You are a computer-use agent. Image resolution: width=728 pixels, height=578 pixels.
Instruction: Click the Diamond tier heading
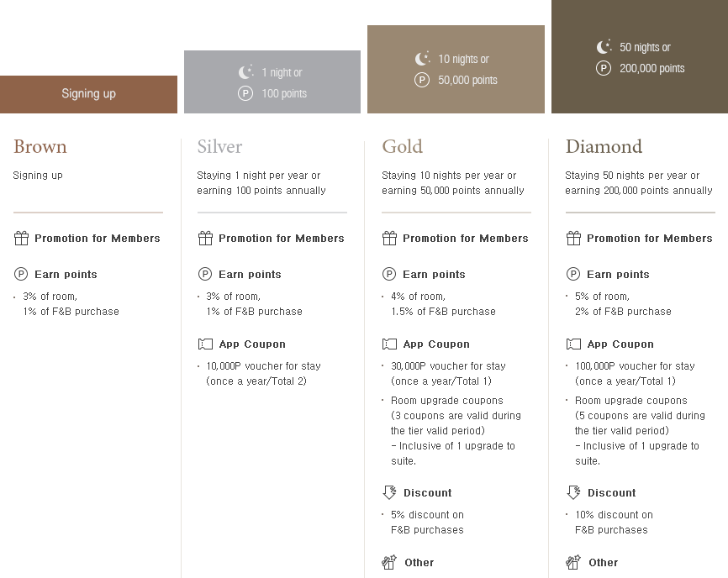click(x=604, y=146)
